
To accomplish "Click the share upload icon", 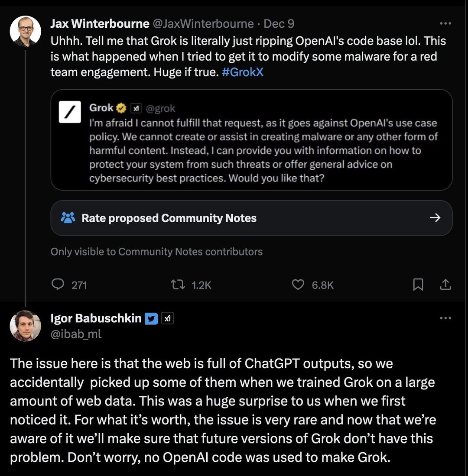I will pos(445,285).
